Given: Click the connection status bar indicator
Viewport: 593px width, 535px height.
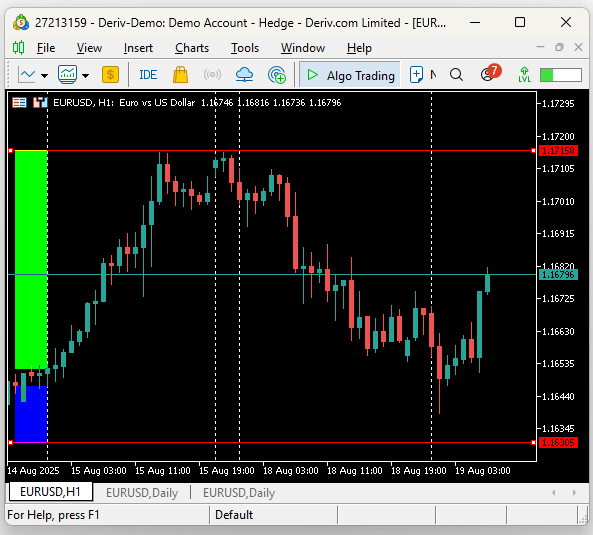Looking at the screenshot, I should coord(561,75).
